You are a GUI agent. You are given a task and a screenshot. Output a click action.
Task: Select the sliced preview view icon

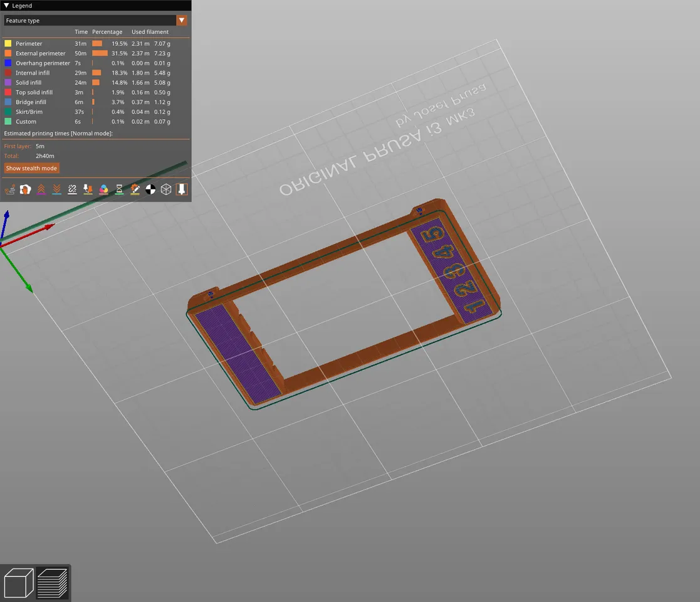[53, 582]
